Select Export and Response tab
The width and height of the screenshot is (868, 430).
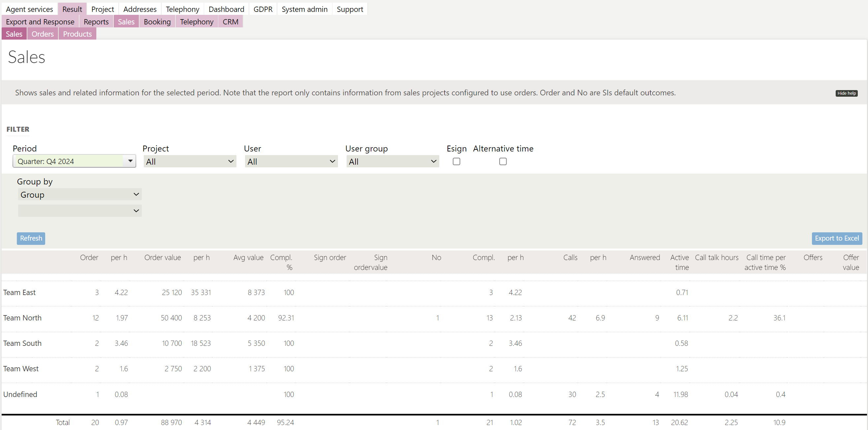coord(40,22)
